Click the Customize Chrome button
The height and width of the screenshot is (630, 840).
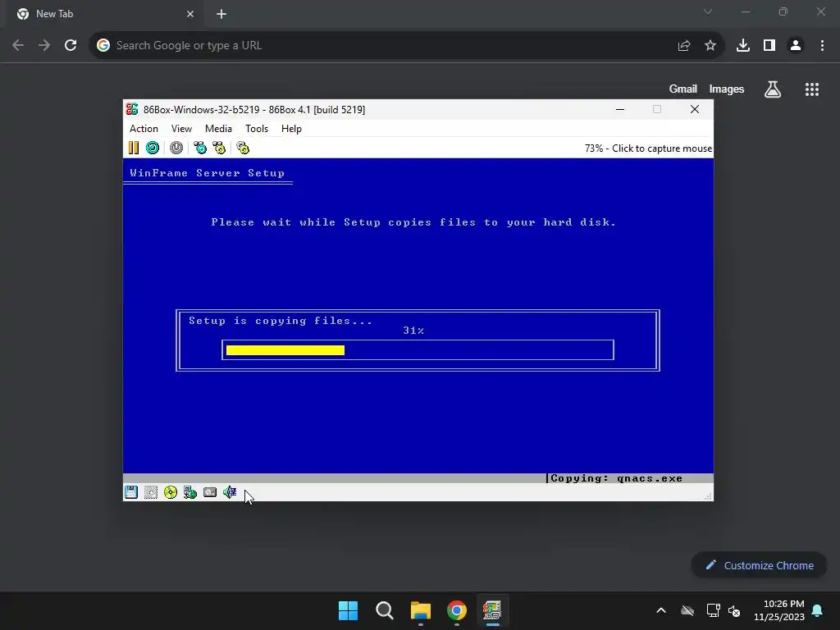[759, 565]
